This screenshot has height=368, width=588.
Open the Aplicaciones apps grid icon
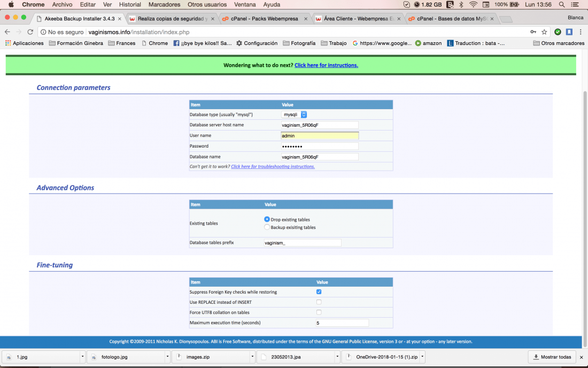[x=8, y=43]
